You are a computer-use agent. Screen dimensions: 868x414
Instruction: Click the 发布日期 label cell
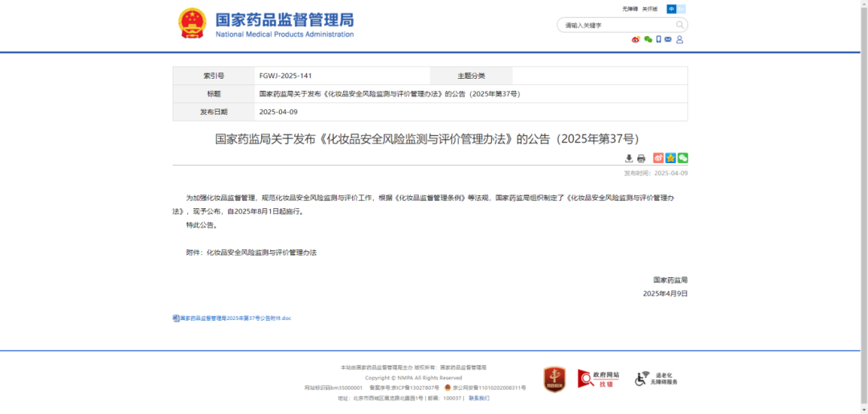(x=213, y=112)
